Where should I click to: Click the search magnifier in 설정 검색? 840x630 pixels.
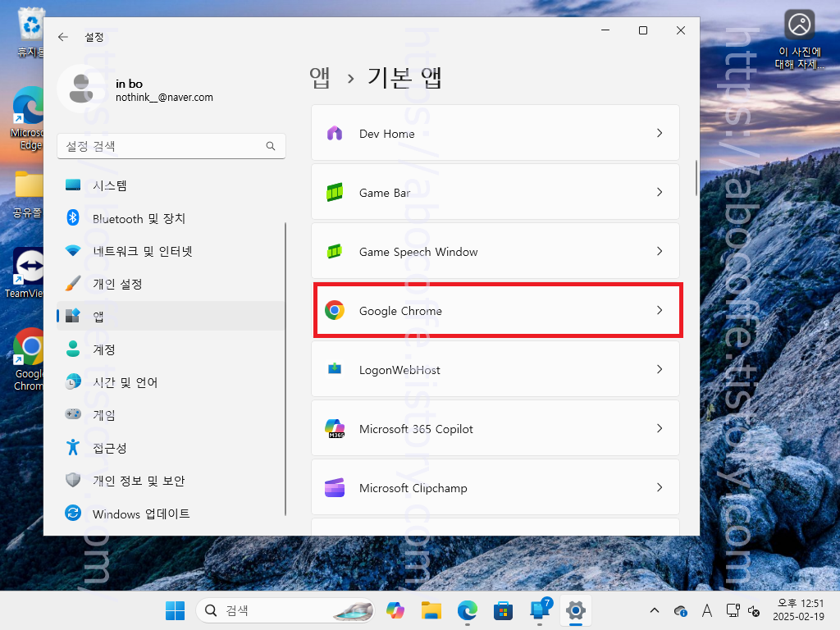coord(271,146)
